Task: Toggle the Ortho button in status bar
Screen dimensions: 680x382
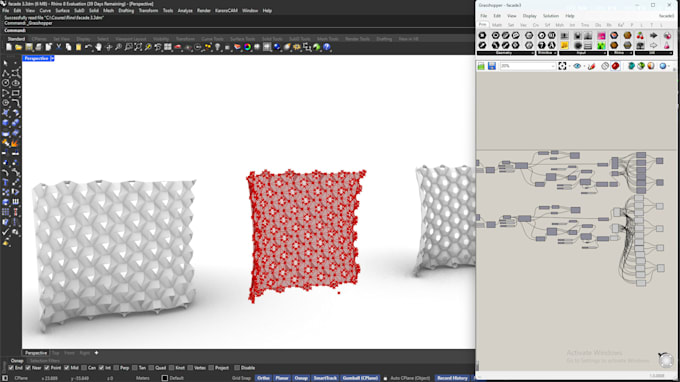Action: [x=263, y=378]
